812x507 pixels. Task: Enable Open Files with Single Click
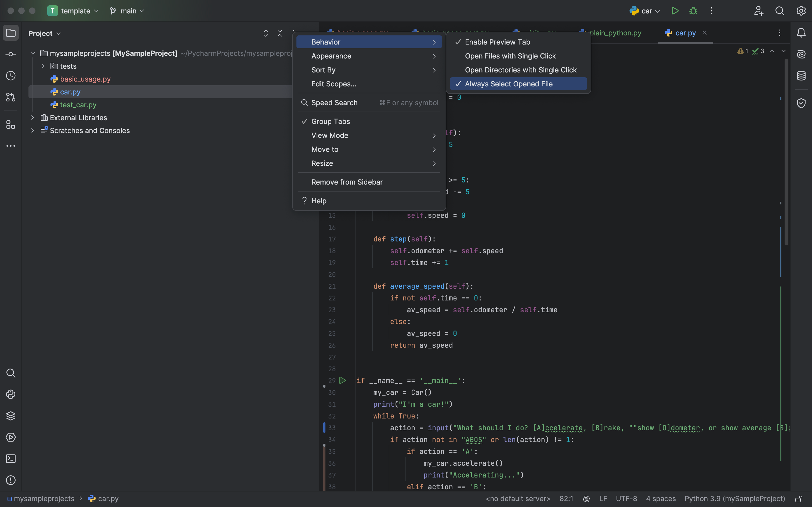(x=510, y=56)
